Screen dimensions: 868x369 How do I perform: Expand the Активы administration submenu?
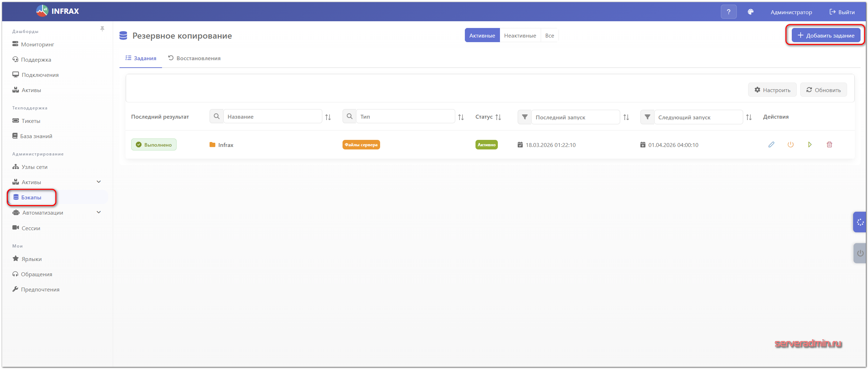point(99,182)
